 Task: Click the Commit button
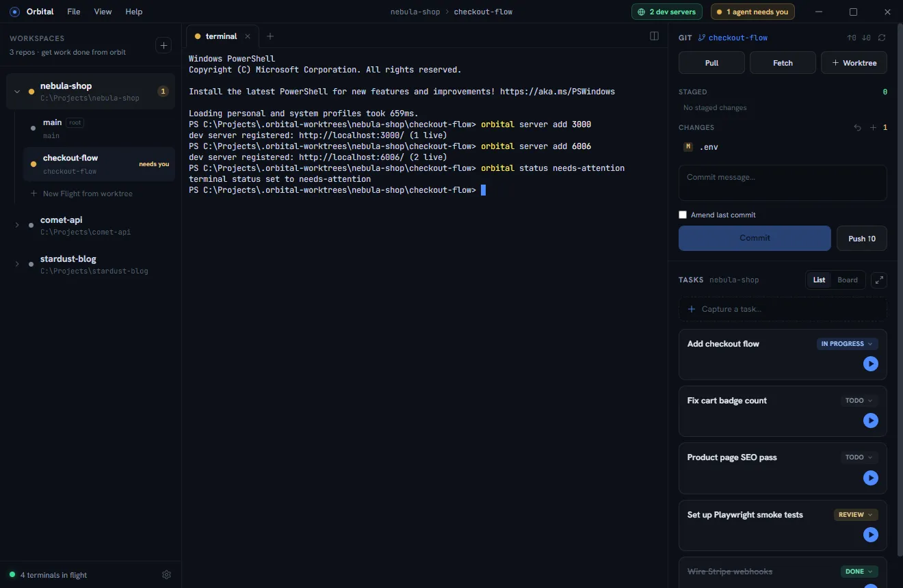(x=755, y=238)
